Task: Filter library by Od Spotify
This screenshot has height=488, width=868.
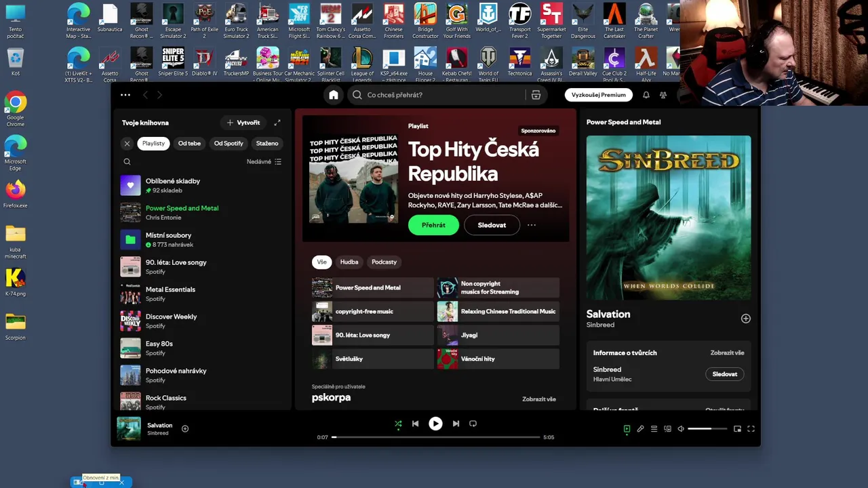Action: 229,144
